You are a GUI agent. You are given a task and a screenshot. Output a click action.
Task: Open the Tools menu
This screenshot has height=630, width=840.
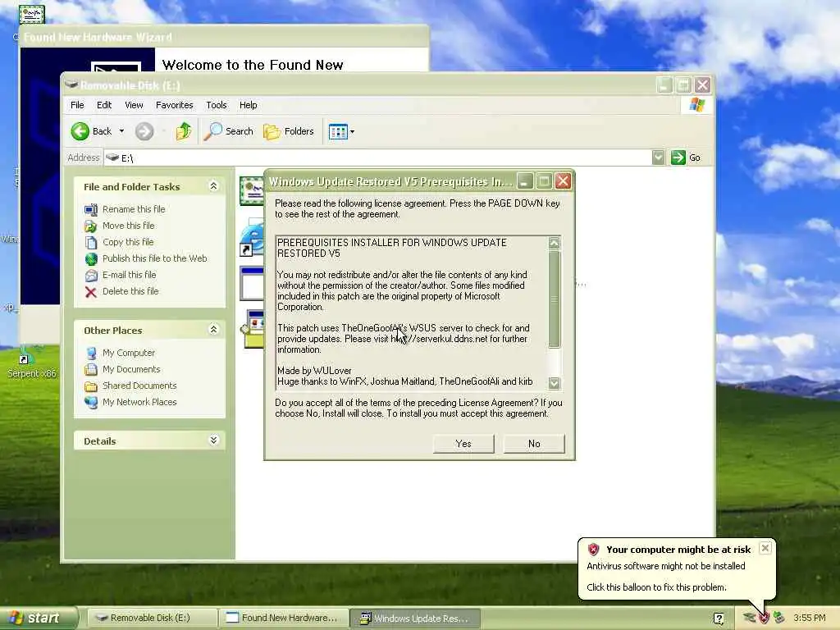coord(217,105)
